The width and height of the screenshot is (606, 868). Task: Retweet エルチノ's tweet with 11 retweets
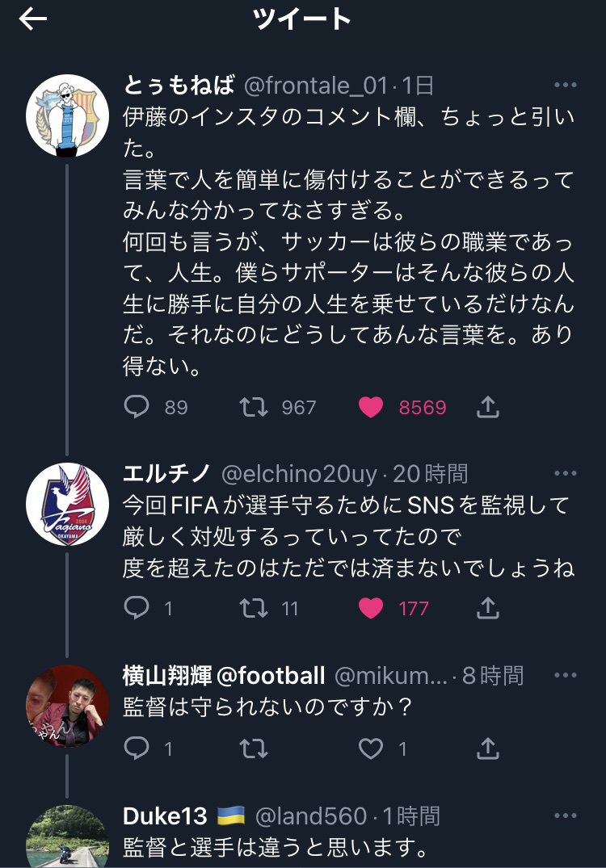click(254, 608)
